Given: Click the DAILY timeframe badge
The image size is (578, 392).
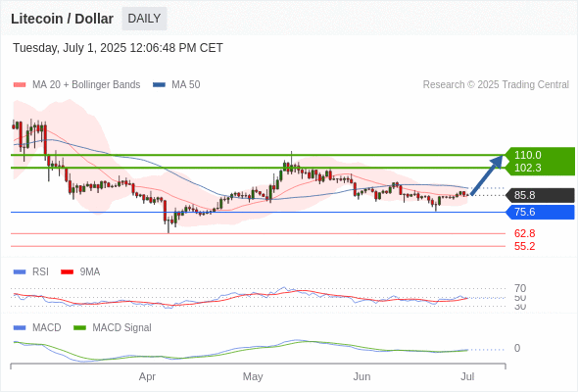Looking at the screenshot, I should 144,19.
